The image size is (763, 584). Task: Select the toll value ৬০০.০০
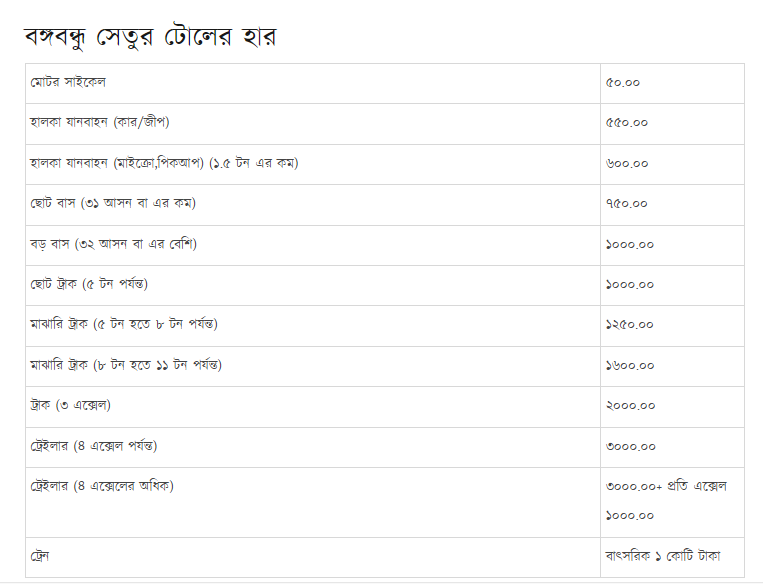pyautogui.click(x=627, y=164)
